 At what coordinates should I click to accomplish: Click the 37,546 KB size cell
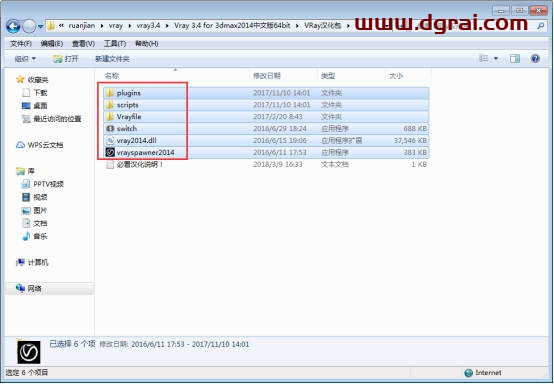[x=410, y=141]
